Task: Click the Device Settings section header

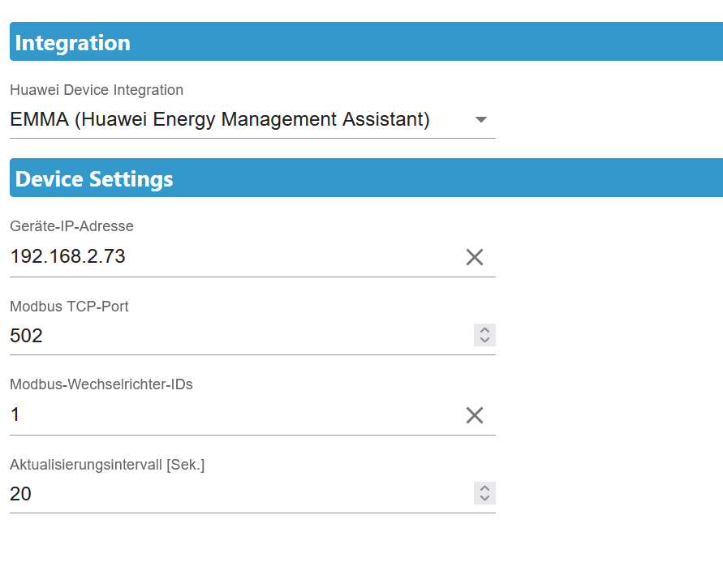Action: coord(365,178)
